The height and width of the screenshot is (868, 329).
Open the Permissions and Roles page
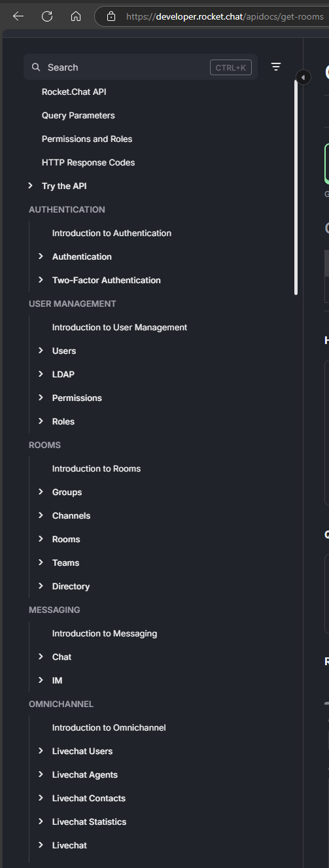(87, 139)
